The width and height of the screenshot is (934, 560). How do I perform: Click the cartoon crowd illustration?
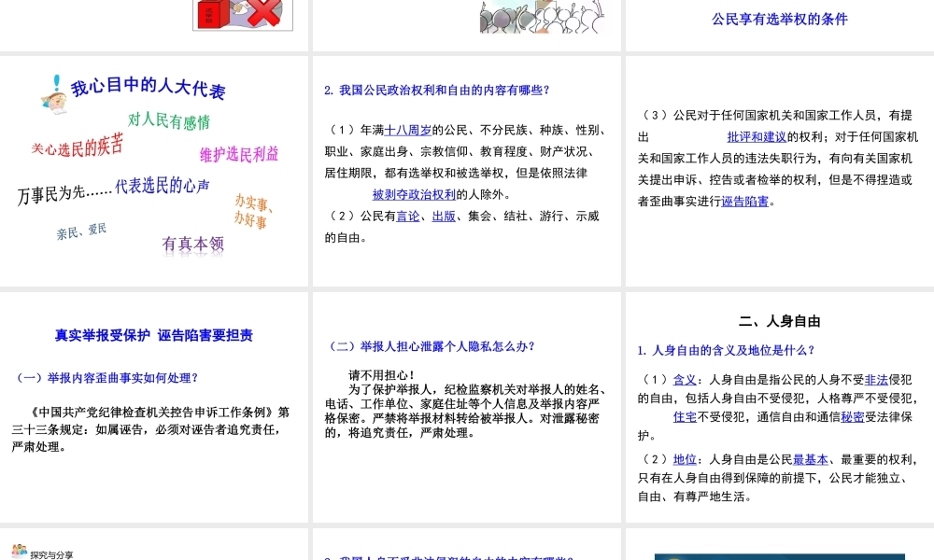click(536, 17)
